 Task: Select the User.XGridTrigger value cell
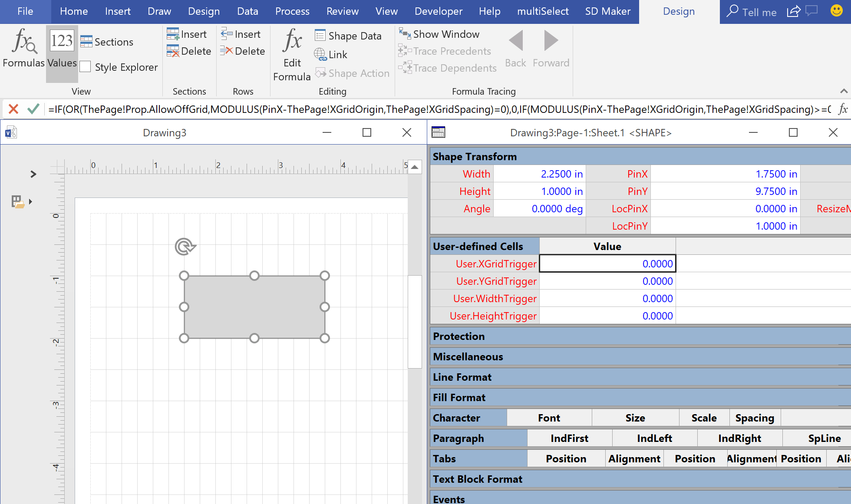coord(607,264)
